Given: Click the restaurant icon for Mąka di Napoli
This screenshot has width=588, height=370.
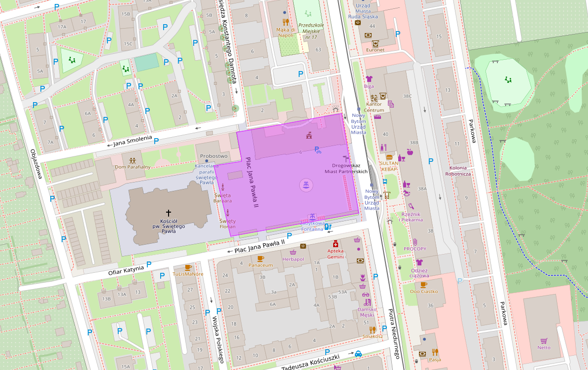Looking at the screenshot, I should [285, 22].
